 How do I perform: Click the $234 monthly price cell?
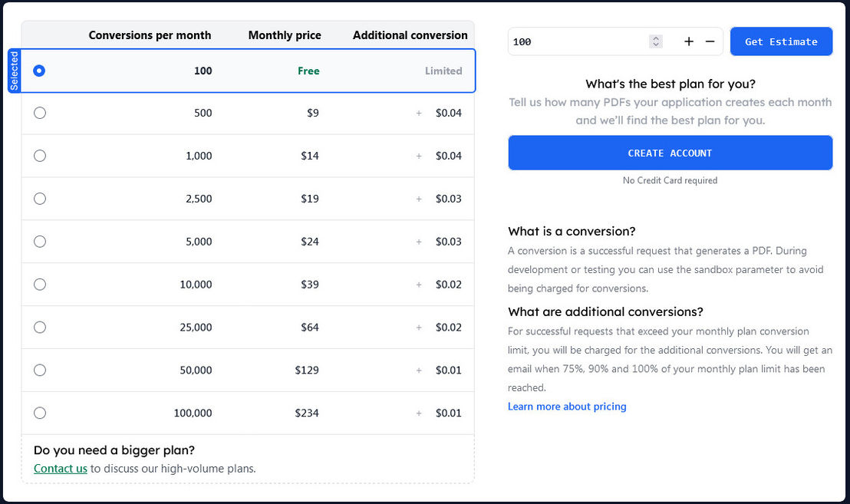point(307,413)
